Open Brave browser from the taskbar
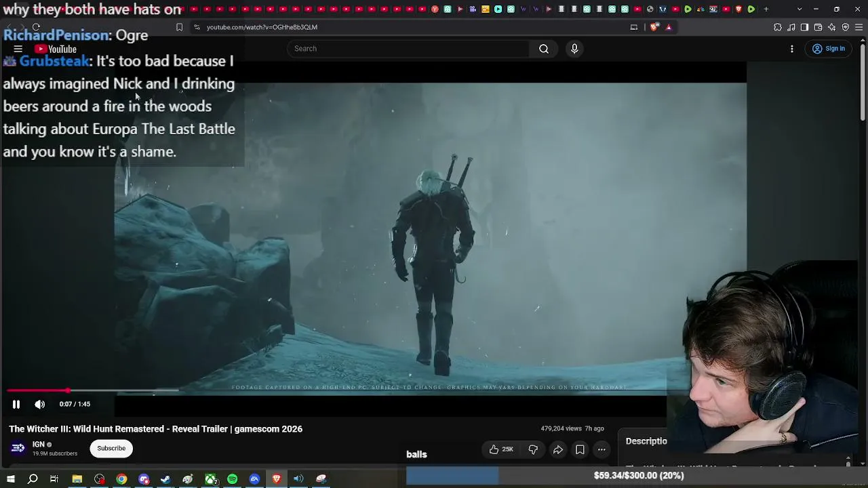 click(277, 479)
